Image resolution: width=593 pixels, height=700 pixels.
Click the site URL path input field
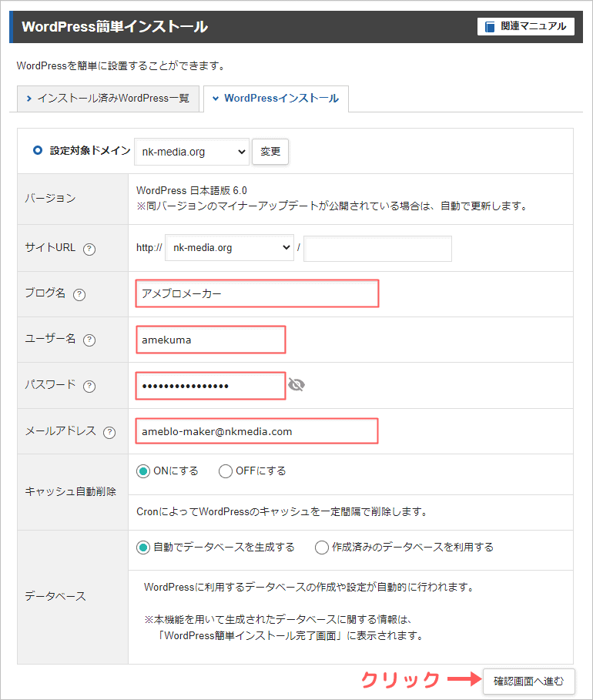coord(377,248)
